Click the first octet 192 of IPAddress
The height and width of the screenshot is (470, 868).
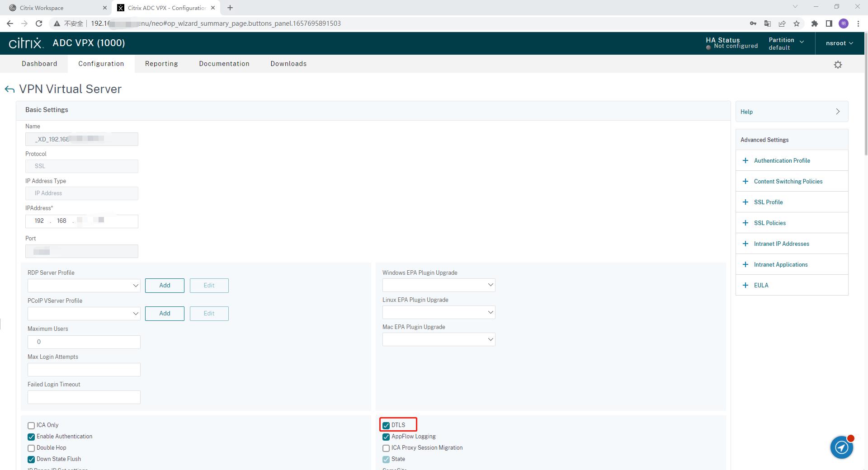coord(39,221)
